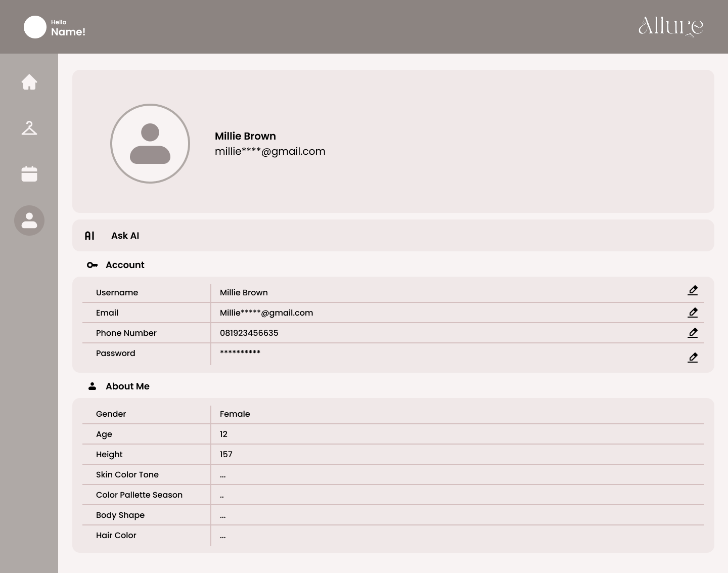The width and height of the screenshot is (728, 573).
Task: Select the profile icon in sidebar
Action: click(x=29, y=221)
